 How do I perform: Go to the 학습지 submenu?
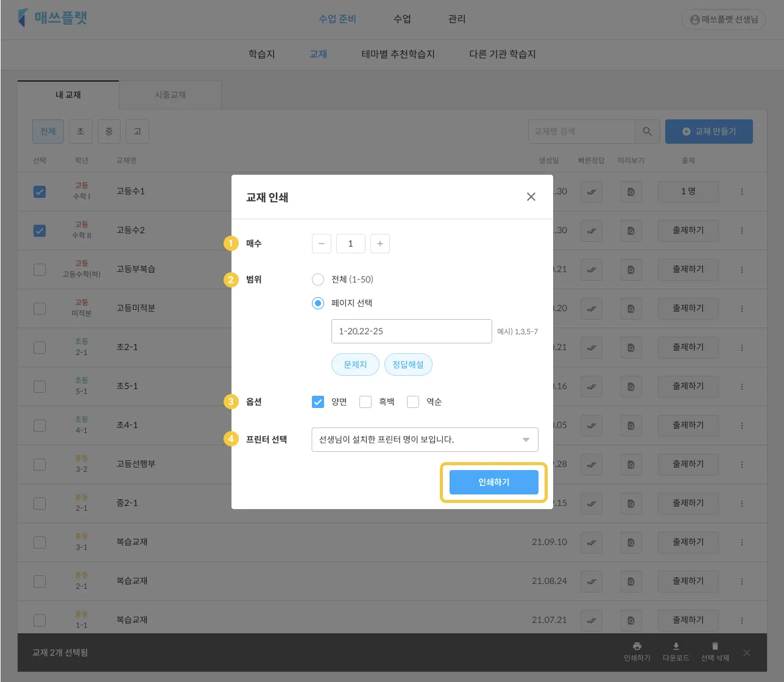(x=262, y=54)
